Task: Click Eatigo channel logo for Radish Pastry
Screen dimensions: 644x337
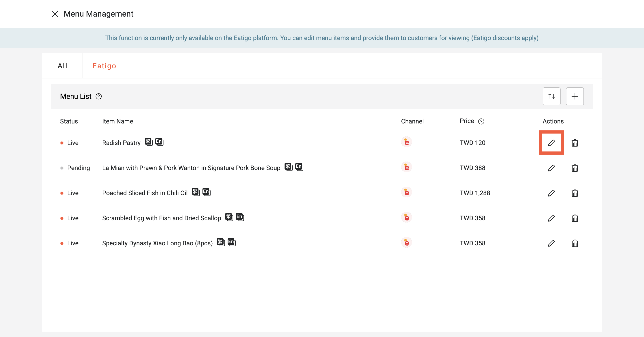Action: coord(407,142)
